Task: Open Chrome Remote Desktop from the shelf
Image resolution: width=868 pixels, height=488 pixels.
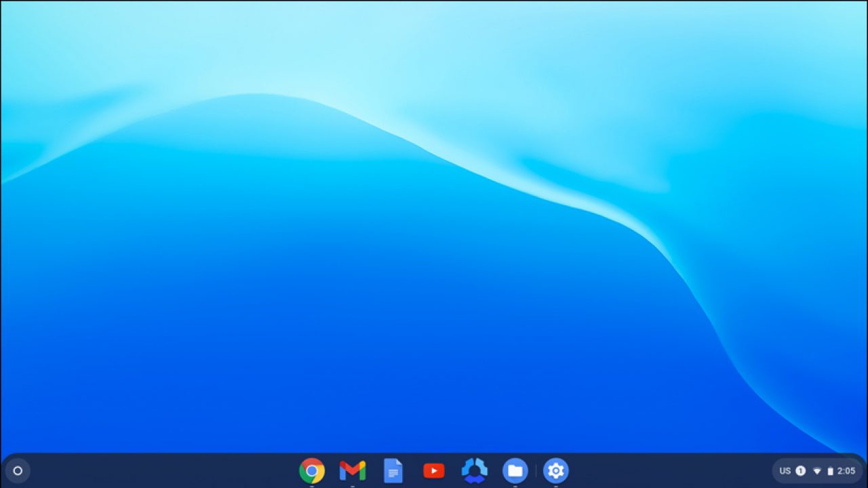Action: [x=474, y=470]
